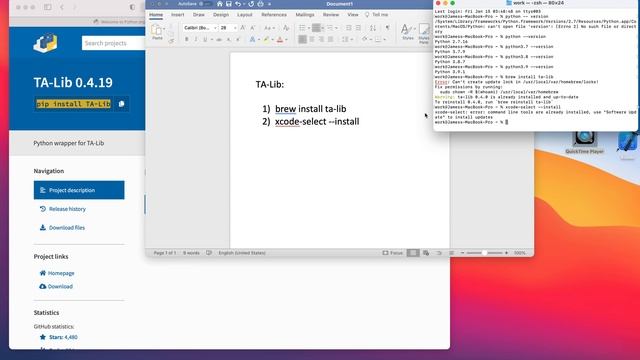This screenshot has width=640, height=360.
Task: Decrease paragraph indent
Action: tap(349, 28)
